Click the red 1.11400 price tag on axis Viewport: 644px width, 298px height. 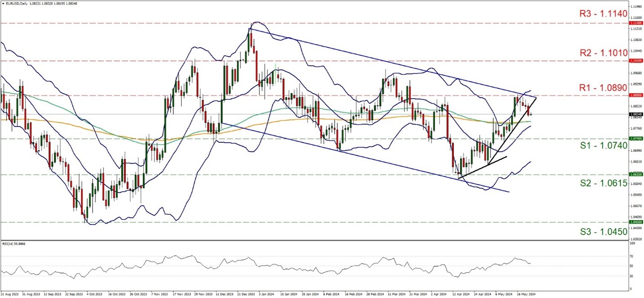(x=636, y=23)
